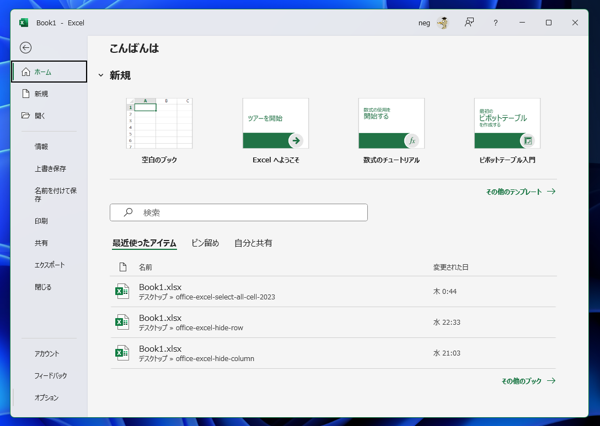Screen dimensions: 600x426
Task: Click Excel file icon for 水 21:03 row
Action: point(122,353)
